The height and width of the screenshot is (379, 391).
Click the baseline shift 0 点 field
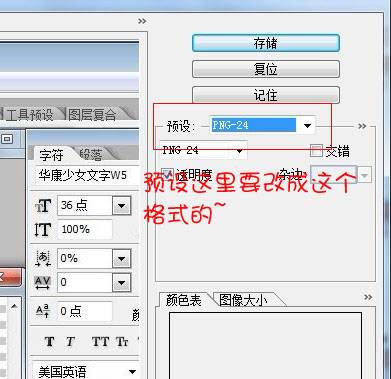[x=85, y=311]
